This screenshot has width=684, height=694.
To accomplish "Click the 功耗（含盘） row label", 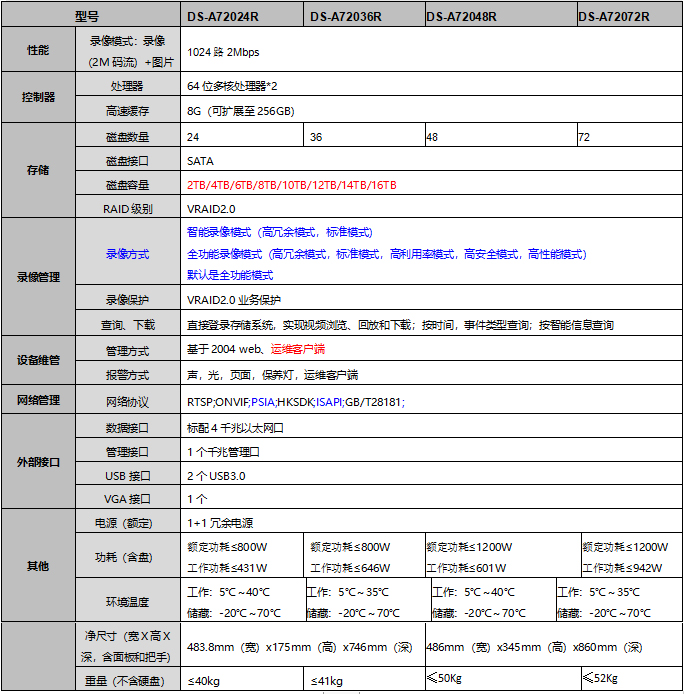I will 124,557.
